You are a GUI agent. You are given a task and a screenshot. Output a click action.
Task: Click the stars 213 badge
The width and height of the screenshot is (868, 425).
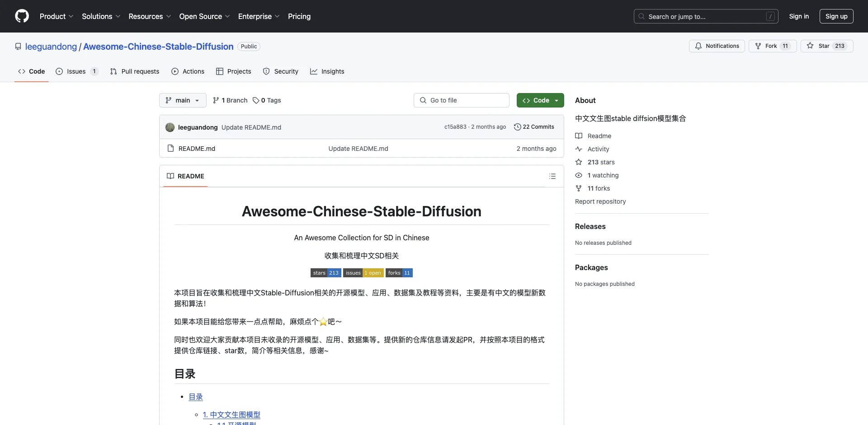(x=325, y=273)
